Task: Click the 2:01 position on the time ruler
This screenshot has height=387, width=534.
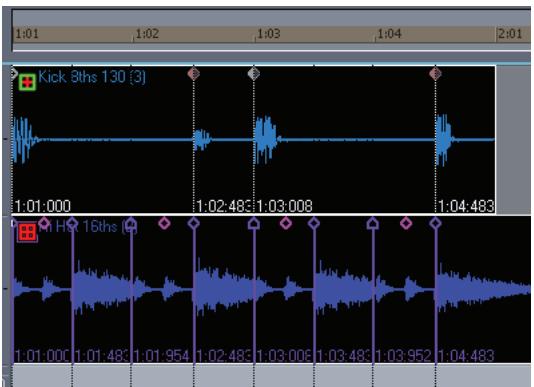Action: click(510, 34)
